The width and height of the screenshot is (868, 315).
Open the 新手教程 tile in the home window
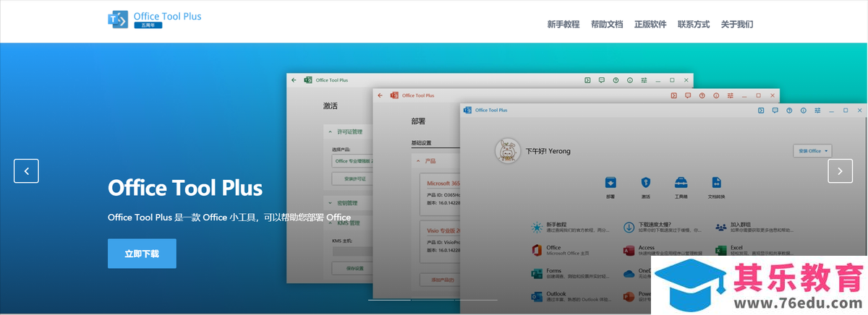click(x=569, y=228)
